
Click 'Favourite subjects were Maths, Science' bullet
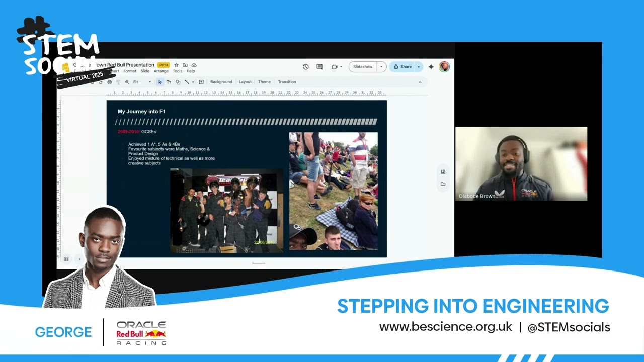coord(169,151)
